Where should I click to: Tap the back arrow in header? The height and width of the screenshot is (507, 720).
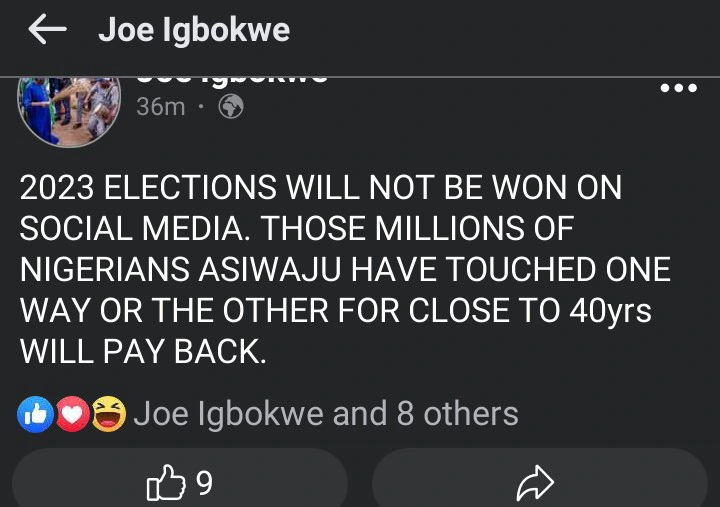[x=47, y=31]
